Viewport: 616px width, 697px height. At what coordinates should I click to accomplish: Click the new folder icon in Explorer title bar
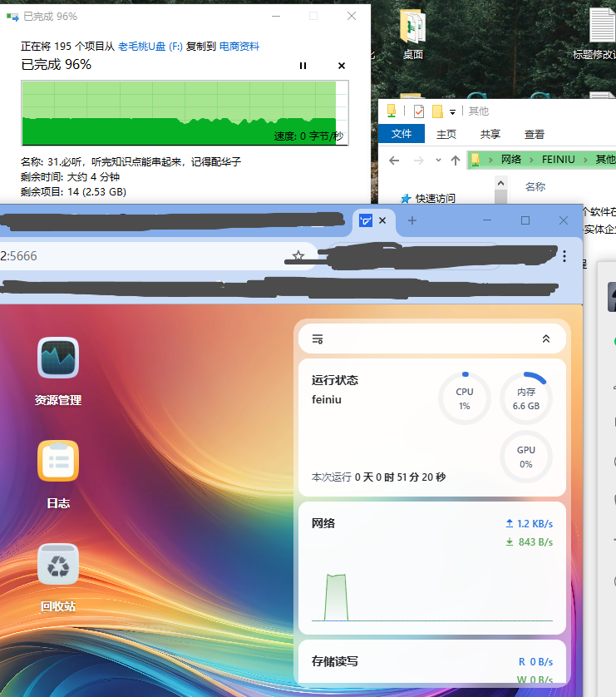437,111
